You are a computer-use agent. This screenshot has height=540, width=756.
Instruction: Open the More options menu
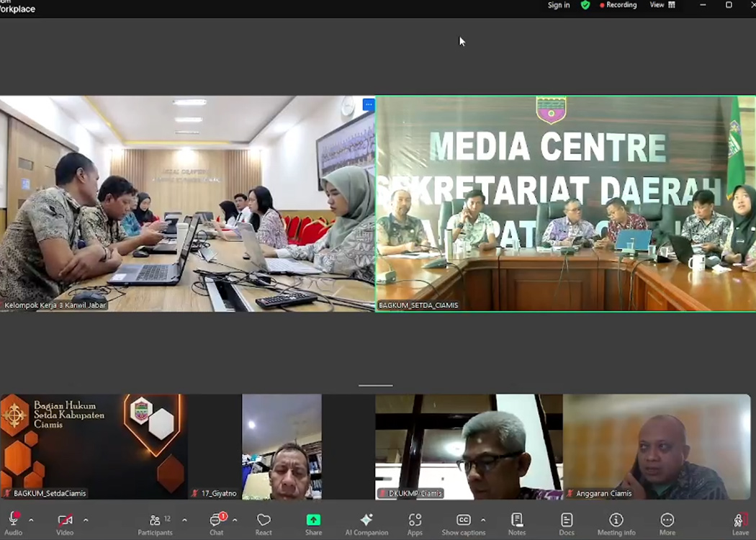pyautogui.click(x=667, y=523)
